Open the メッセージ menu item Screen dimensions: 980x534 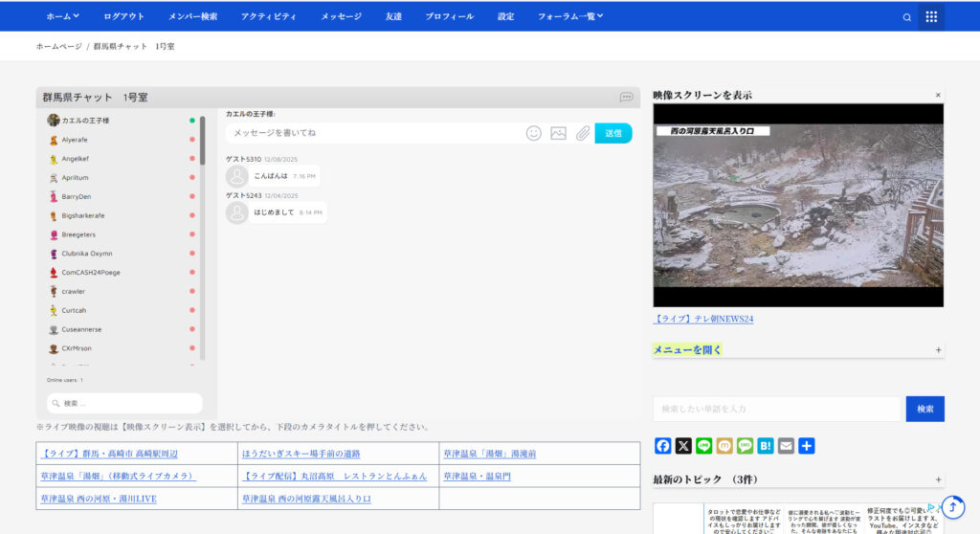point(341,16)
